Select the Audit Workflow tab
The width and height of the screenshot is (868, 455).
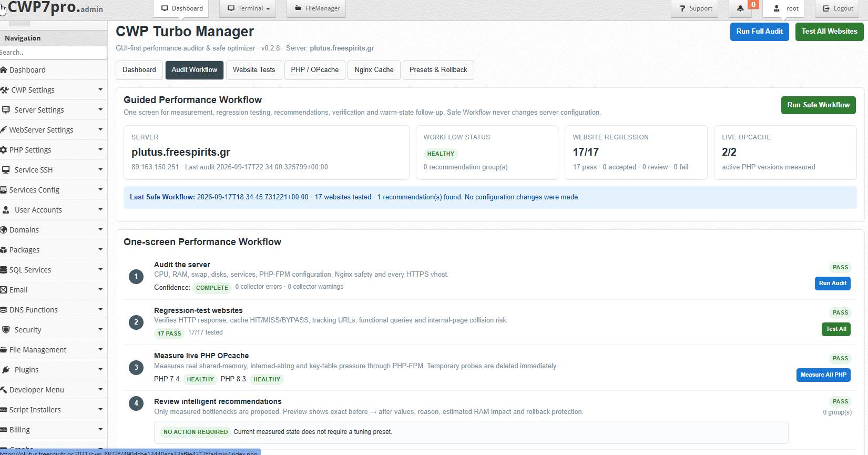(195, 70)
